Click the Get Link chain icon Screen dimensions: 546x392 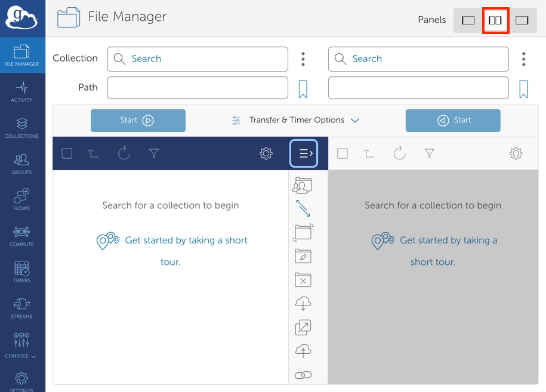click(303, 375)
